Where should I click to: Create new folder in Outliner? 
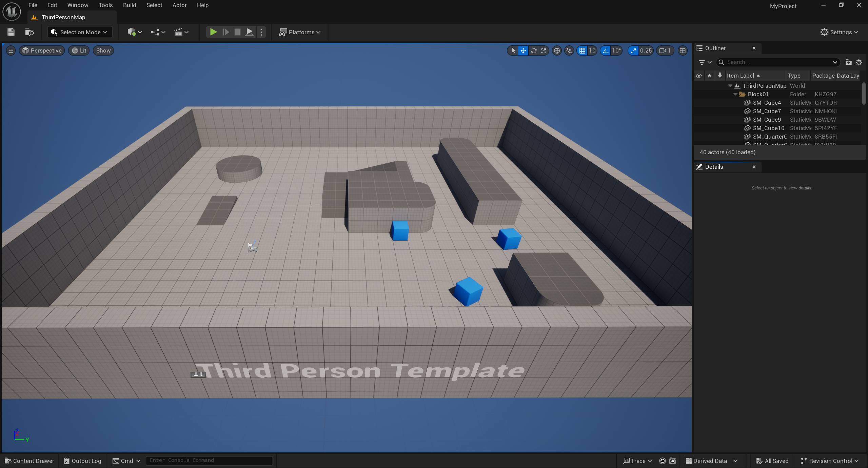[848, 62]
